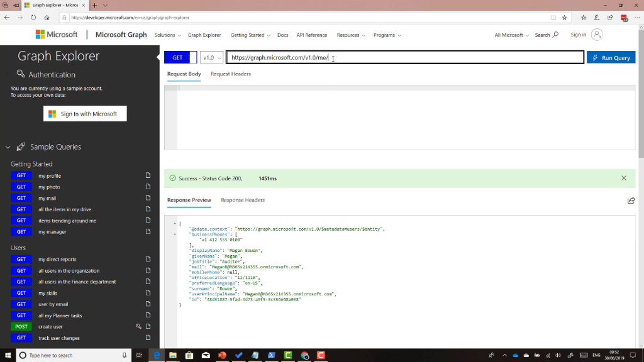Open docs icon for all users in the organization
Viewport: 644px width, 362px height.
[x=148, y=270]
